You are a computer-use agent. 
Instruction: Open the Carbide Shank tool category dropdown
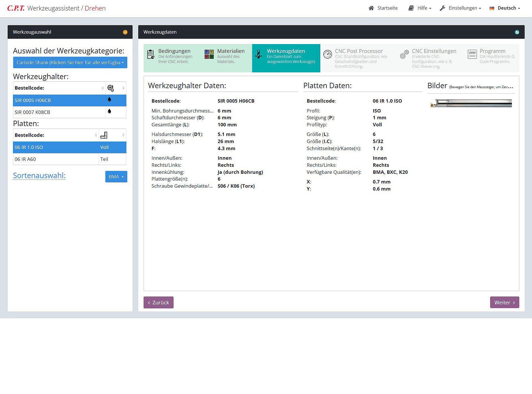point(70,62)
